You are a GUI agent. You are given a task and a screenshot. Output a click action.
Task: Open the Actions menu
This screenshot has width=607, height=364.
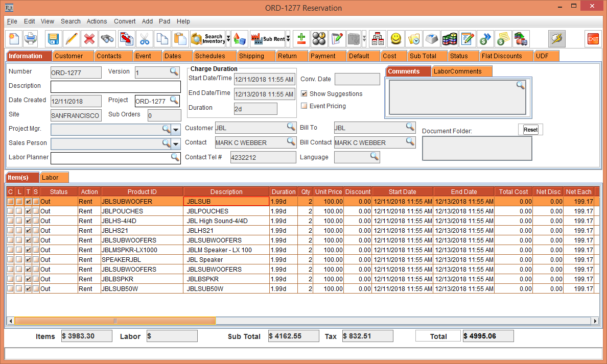[97, 21]
